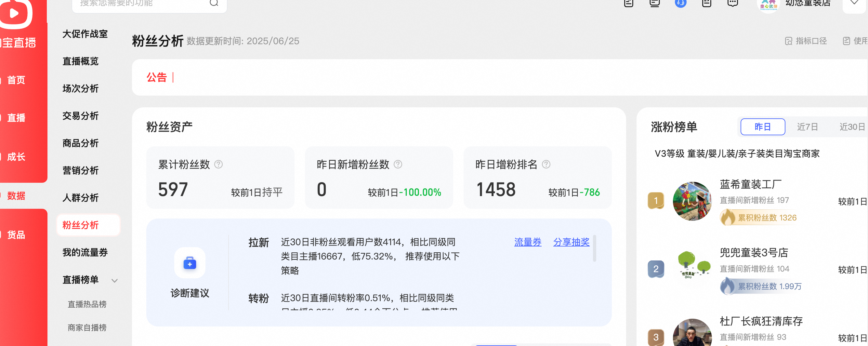This screenshot has height=346, width=868.
Task: Click the help icon beside 累计粉丝数
Action: click(218, 164)
